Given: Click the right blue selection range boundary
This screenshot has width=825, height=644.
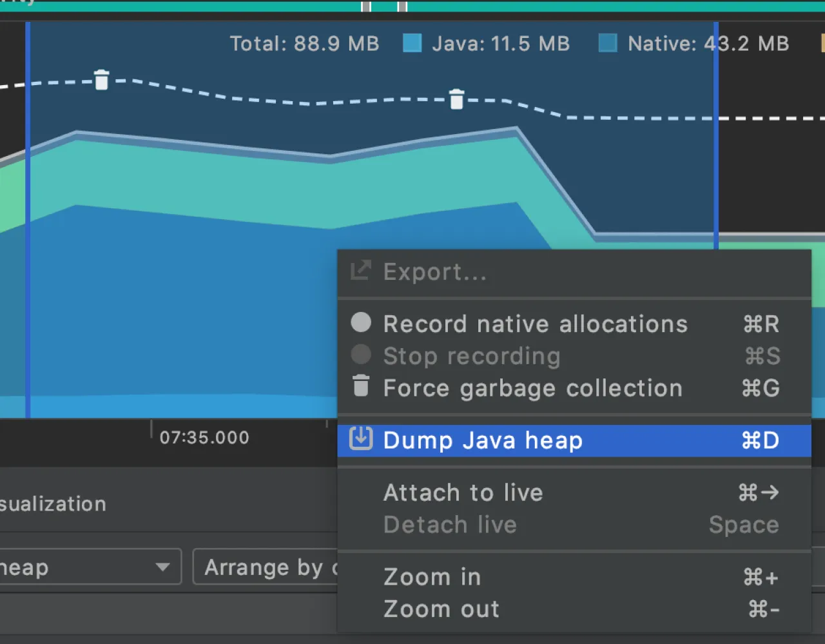Looking at the screenshot, I should coord(715,136).
